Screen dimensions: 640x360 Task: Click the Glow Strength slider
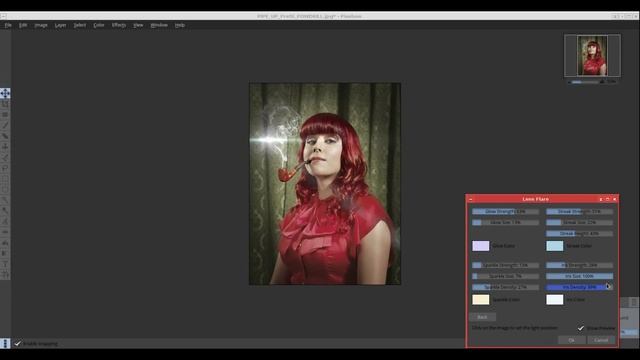[505, 211]
